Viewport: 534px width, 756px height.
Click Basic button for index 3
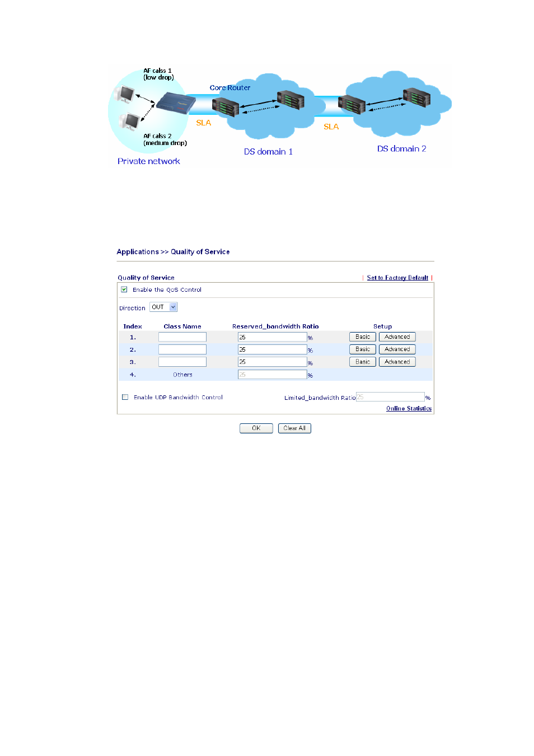363,362
